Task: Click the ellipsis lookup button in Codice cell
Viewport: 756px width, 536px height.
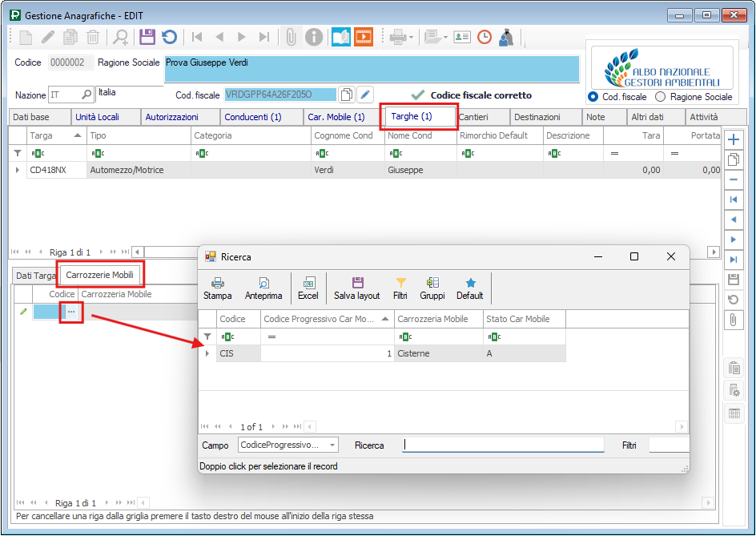Action: point(71,312)
